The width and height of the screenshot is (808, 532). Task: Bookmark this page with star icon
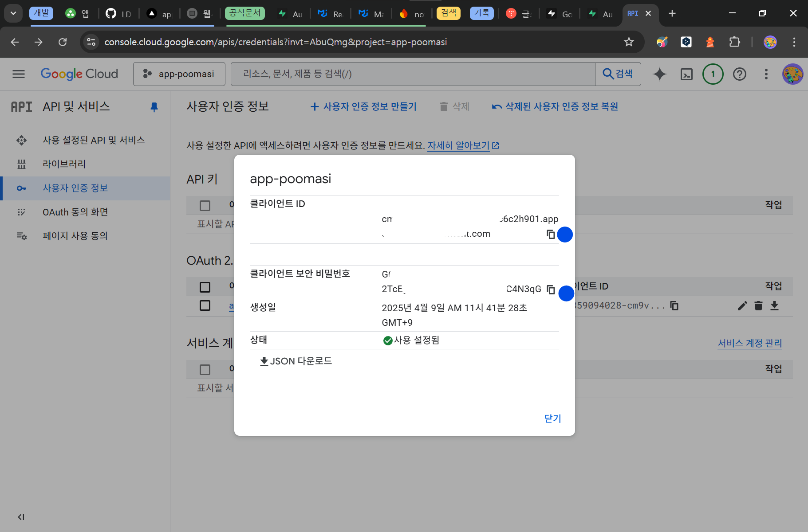pyautogui.click(x=629, y=42)
